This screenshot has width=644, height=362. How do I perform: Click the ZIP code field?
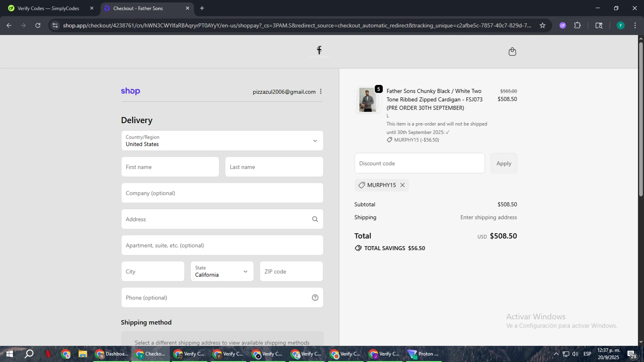[x=291, y=271]
